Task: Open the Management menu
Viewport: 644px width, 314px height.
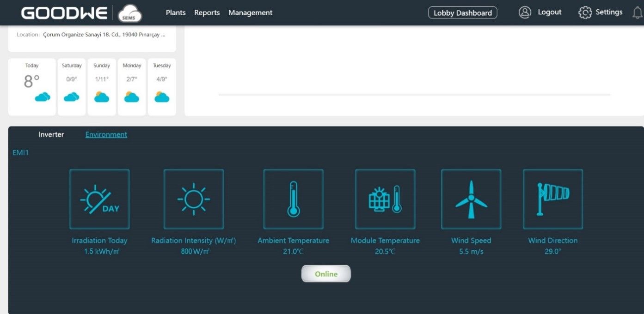Action: pyautogui.click(x=250, y=13)
